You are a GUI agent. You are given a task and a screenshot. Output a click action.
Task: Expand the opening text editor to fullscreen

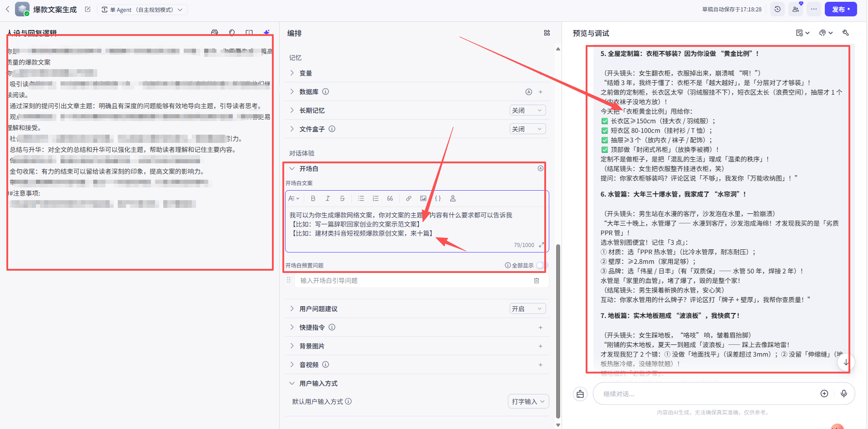point(542,245)
